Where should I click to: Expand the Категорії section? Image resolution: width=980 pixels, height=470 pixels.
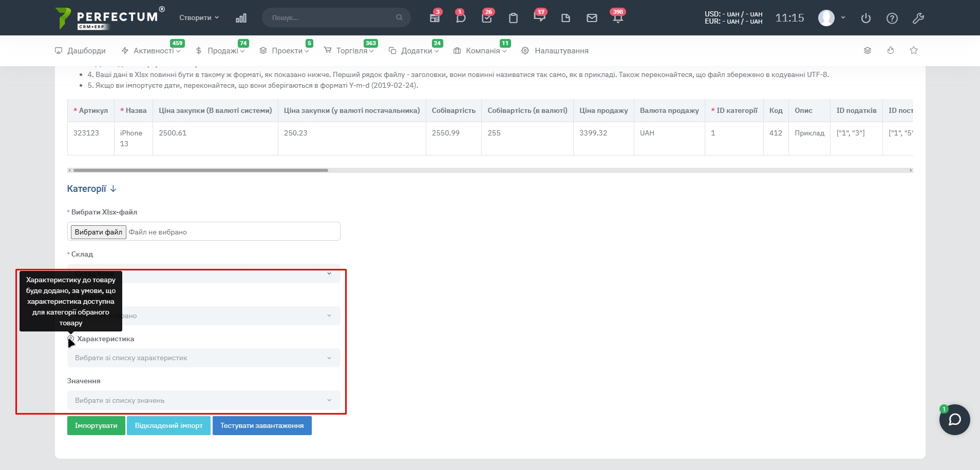point(91,189)
